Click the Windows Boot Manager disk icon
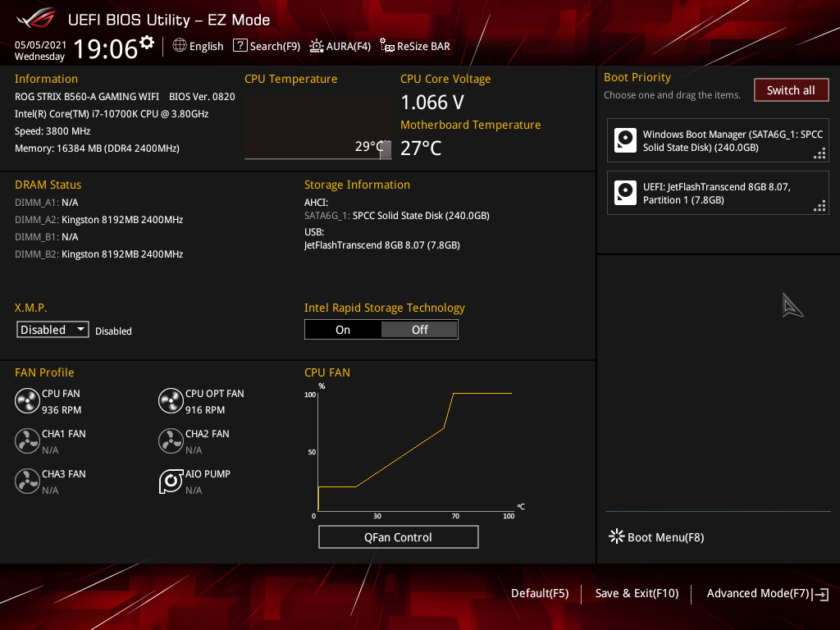The image size is (840, 630). 625,140
